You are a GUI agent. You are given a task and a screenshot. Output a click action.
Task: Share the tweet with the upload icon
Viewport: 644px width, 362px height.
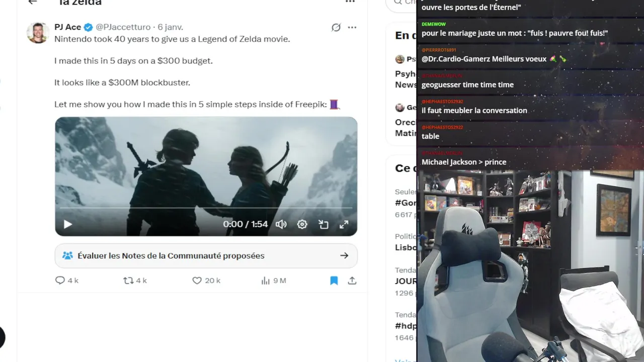tap(352, 281)
